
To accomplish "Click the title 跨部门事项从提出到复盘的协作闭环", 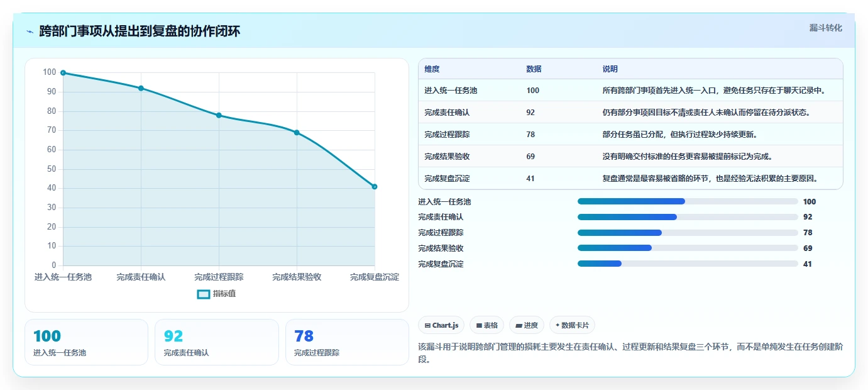I will (x=140, y=31).
